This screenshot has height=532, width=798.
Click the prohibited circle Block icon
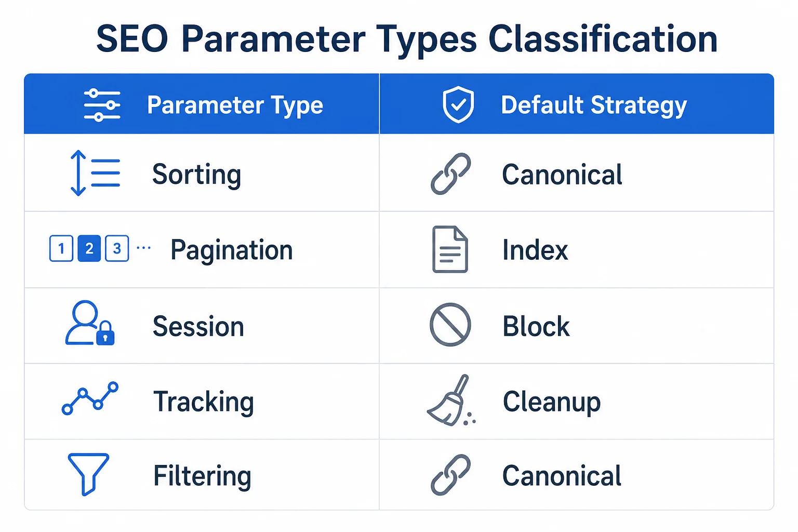450,325
